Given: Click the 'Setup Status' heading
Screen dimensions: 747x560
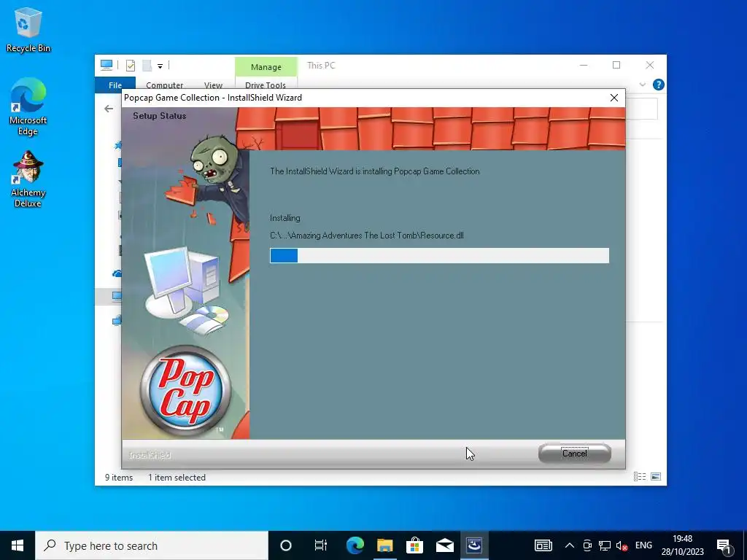Looking at the screenshot, I should click(159, 116).
